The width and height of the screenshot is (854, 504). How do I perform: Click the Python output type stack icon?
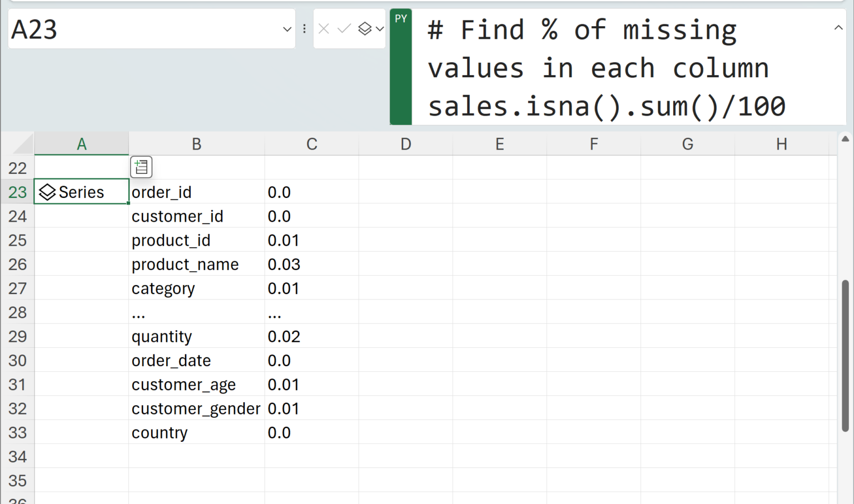coord(365,29)
